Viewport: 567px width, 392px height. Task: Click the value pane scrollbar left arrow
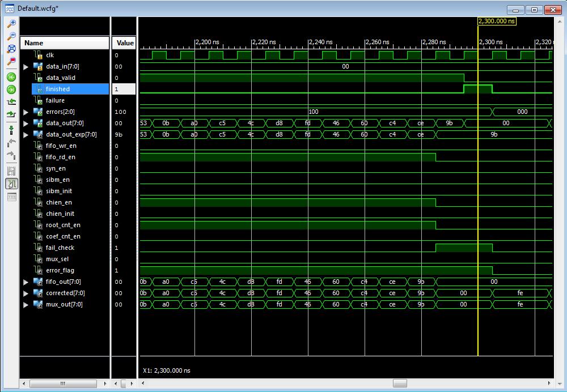[x=116, y=384]
